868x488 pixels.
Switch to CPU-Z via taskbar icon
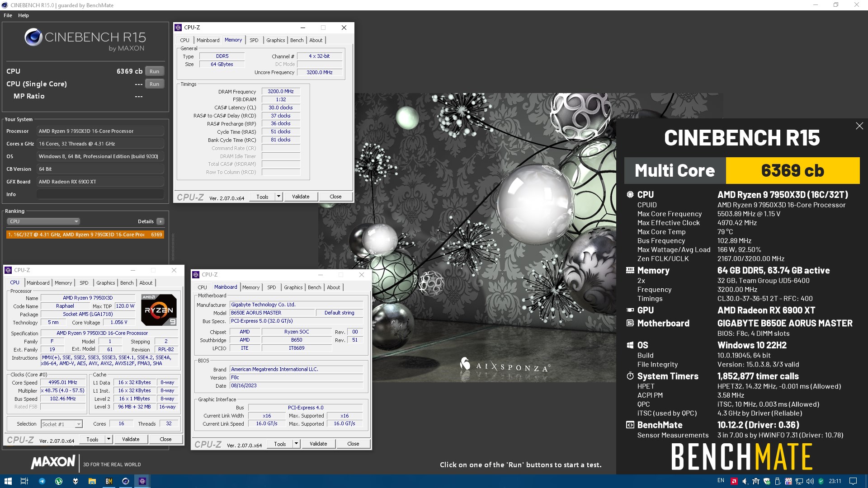tap(142, 481)
